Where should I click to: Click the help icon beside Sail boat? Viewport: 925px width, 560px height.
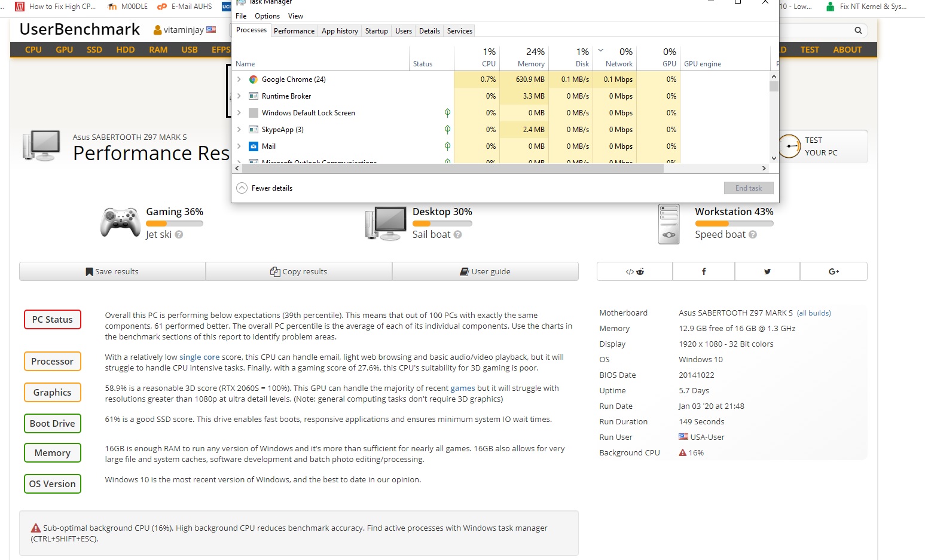(x=457, y=235)
